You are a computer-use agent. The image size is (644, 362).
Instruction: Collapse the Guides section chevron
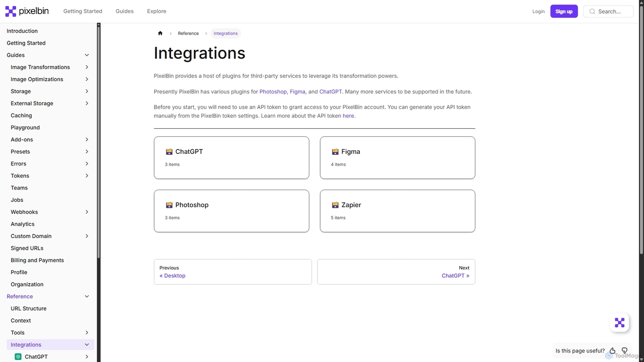click(87, 55)
